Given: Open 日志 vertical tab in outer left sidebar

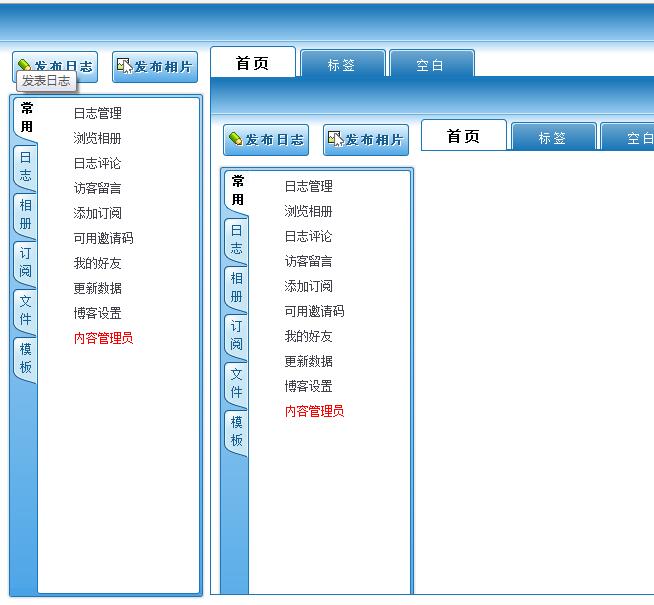Looking at the screenshot, I should click(25, 166).
